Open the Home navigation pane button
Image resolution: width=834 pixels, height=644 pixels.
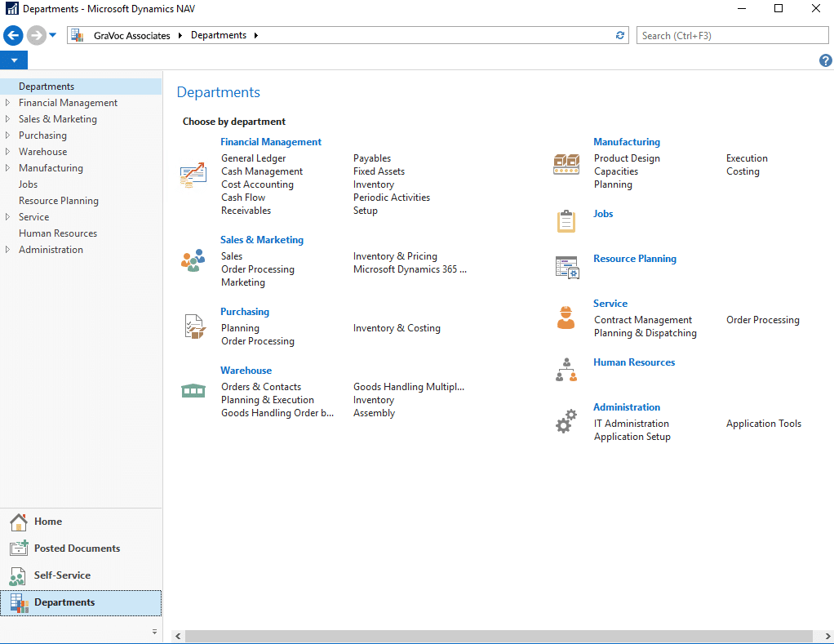81,522
